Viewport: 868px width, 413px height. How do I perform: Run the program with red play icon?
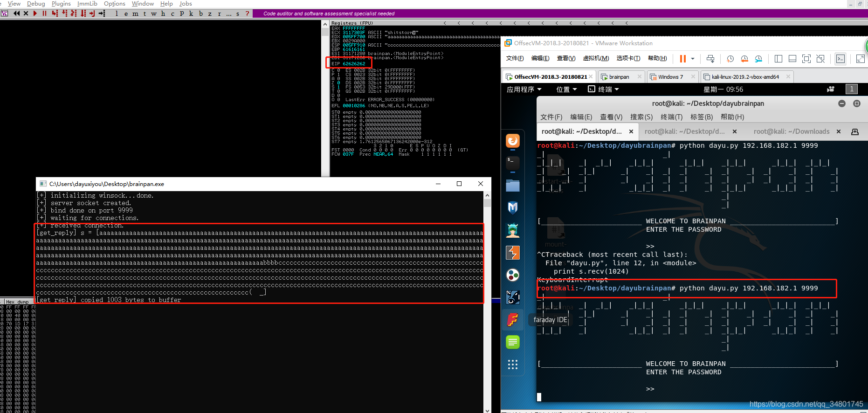(x=35, y=14)
